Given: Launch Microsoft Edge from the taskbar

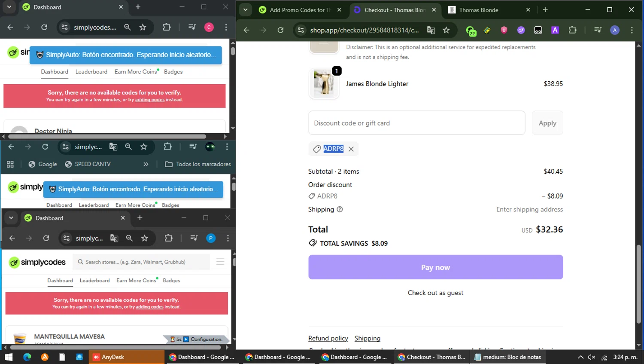Looking at the screenshot, I should [27, 357].
